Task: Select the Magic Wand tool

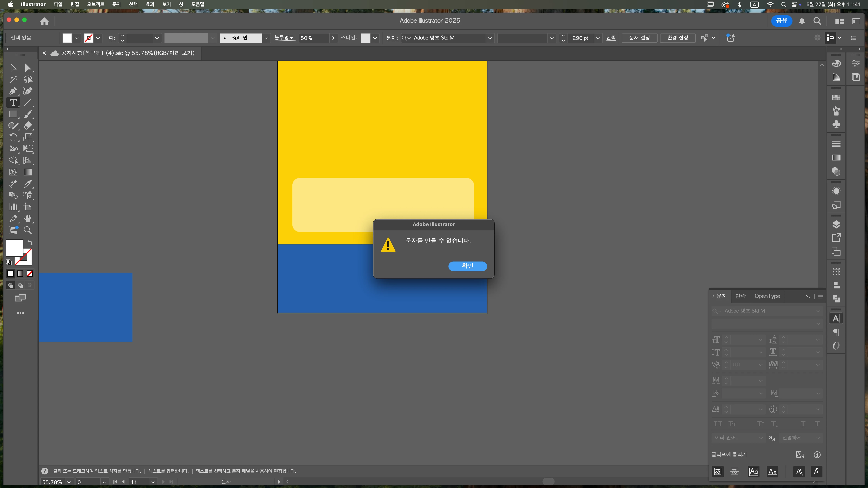Action: click(13, 79)
